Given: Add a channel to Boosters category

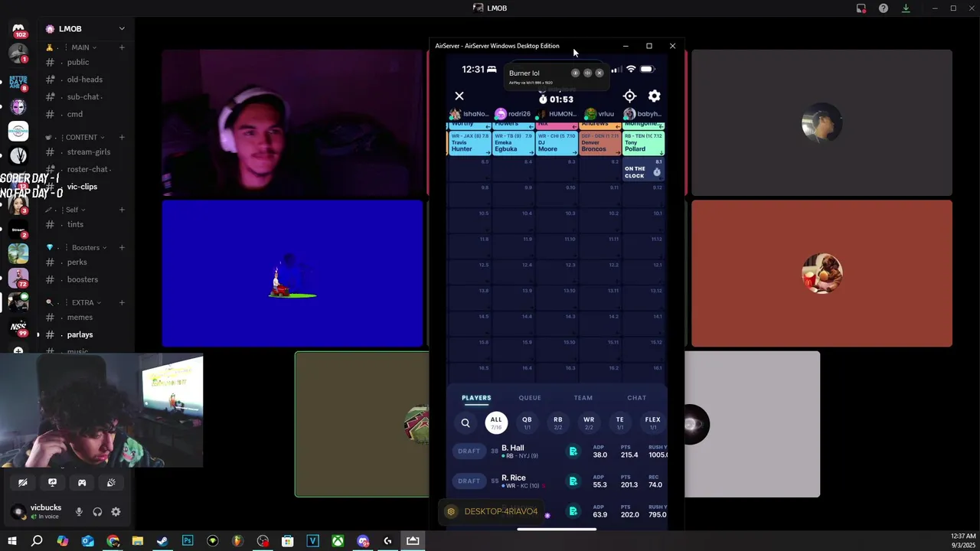Looking at the screenshot, I should coord(122,248).
